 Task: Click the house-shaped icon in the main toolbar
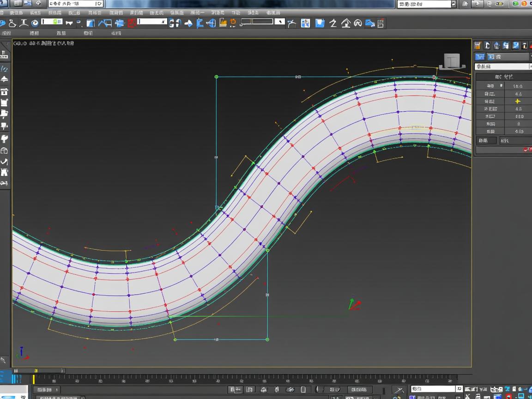pos(346,23)
